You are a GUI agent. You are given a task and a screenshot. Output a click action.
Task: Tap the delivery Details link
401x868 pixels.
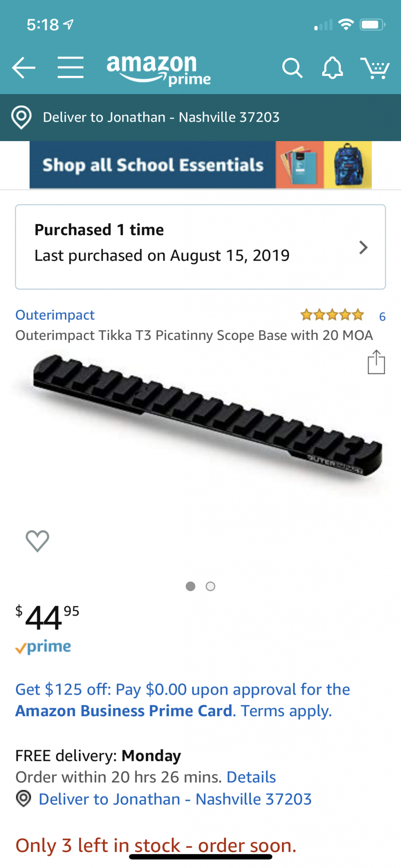[x=251, y=777]
